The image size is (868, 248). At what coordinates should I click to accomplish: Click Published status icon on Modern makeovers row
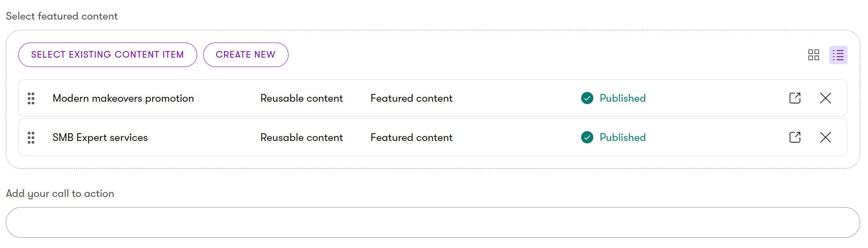coord(587,98)
